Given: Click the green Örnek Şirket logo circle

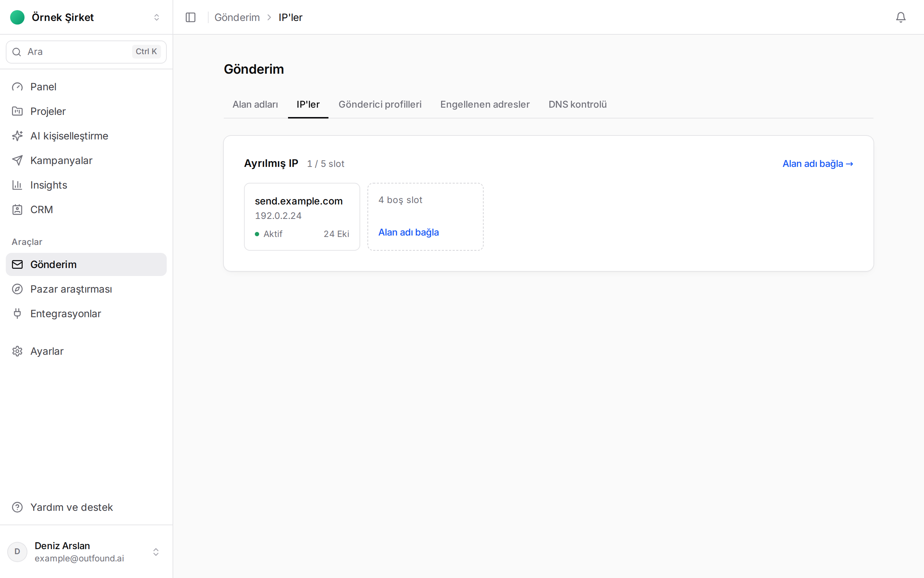Looking at the screenshot, I should tap(17, 17).
